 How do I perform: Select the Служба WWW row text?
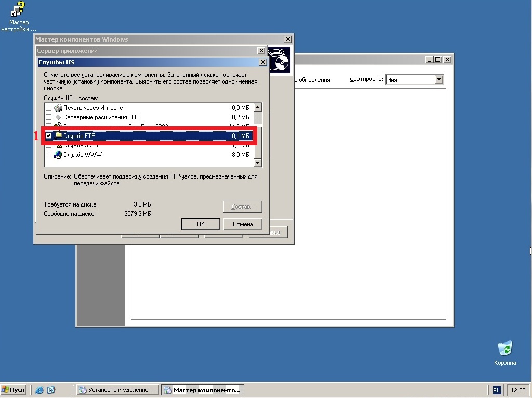83,154
